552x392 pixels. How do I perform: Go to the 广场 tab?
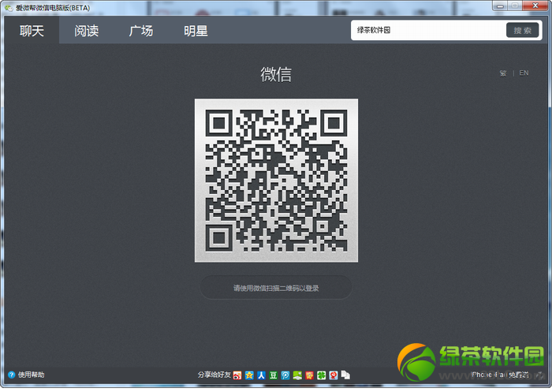coord(141,31)
